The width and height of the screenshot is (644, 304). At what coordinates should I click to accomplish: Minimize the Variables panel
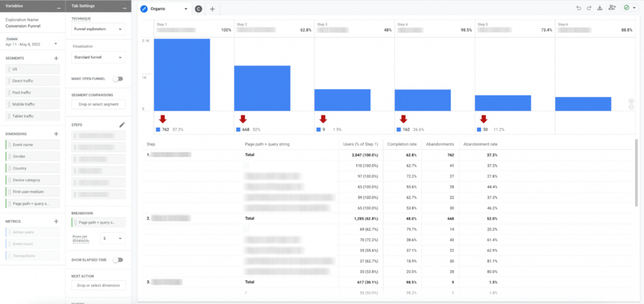59,8
